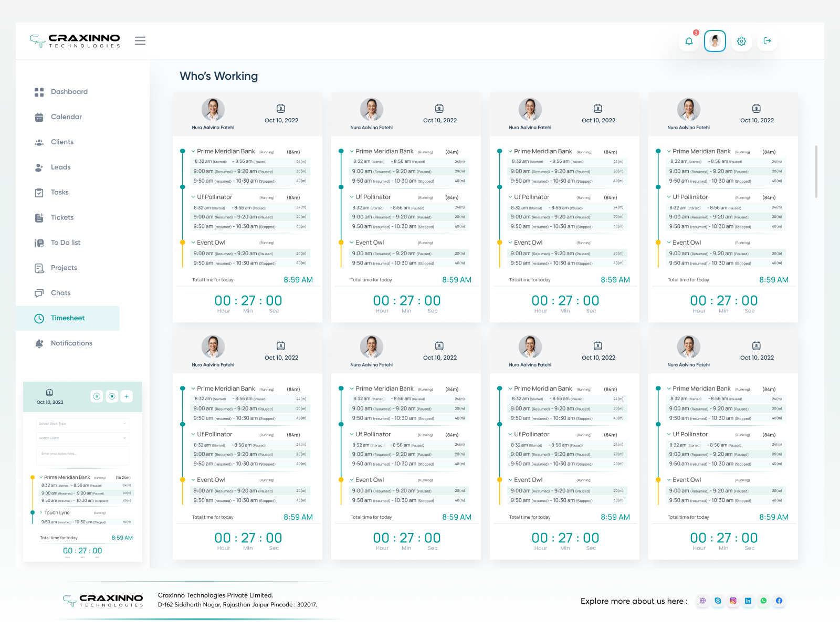The width and height of the screenshot is (840, 630).
Task: Open the Select Client dropdown
Action: 82,438
